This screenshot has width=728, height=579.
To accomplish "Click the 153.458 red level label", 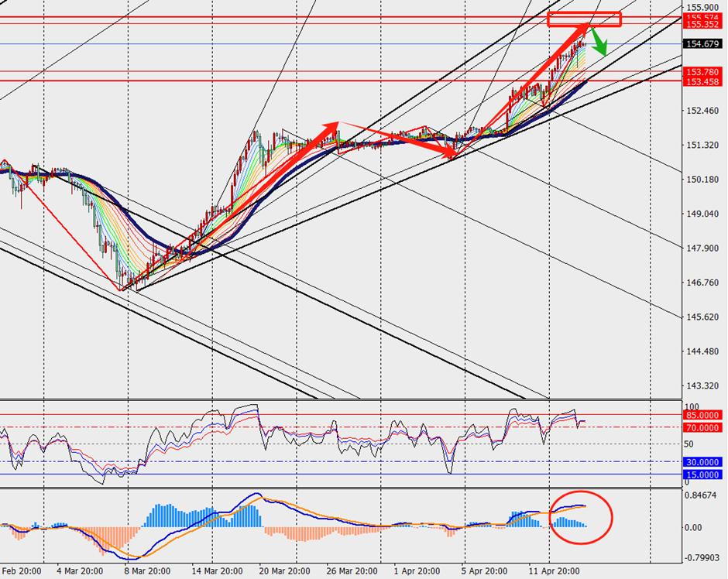I will point(702,81).
